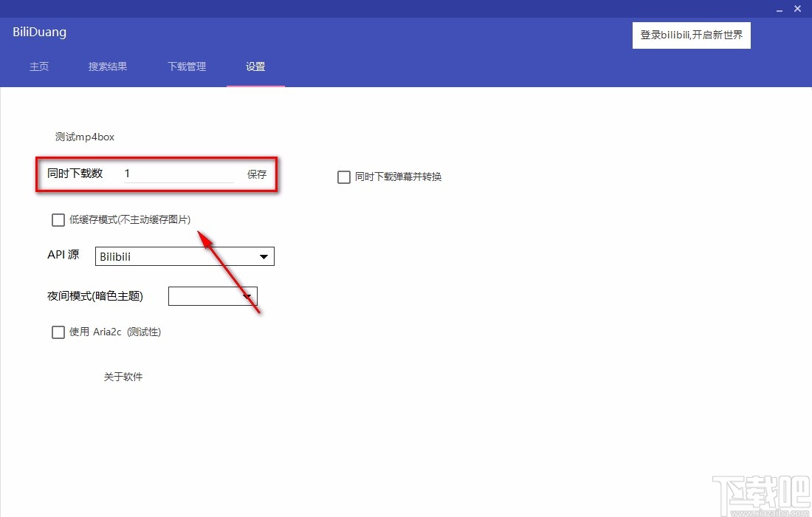The width and height of the screenshot is (812, 517).
Task: Select the 设置 tab
Action: tap(255, 66)
